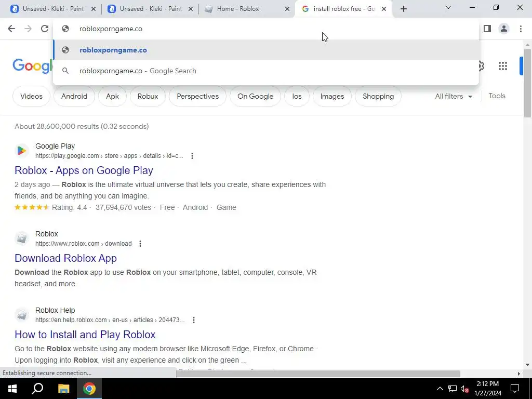Open the Chrome profile avatar
The image size is (532, 399).
(x=504, y=29)
